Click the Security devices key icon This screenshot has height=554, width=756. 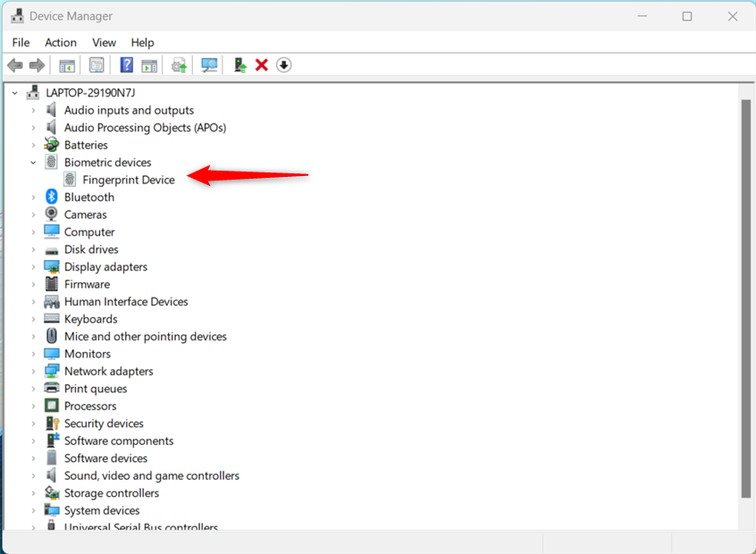click(52, 423)
